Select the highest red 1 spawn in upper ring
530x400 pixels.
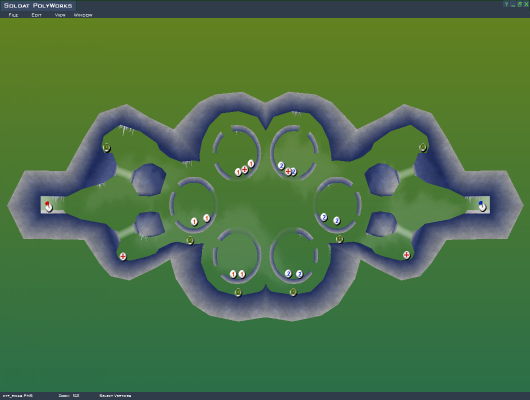251,164
